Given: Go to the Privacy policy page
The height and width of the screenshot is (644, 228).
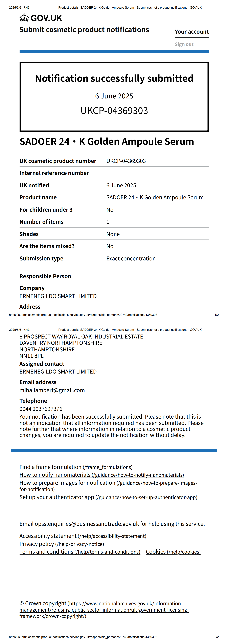Looking at the screenshot, I should click(x=62, y=544).
